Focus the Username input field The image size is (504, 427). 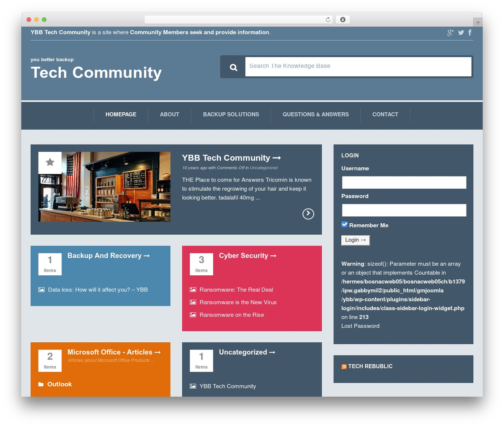point(404,182)
